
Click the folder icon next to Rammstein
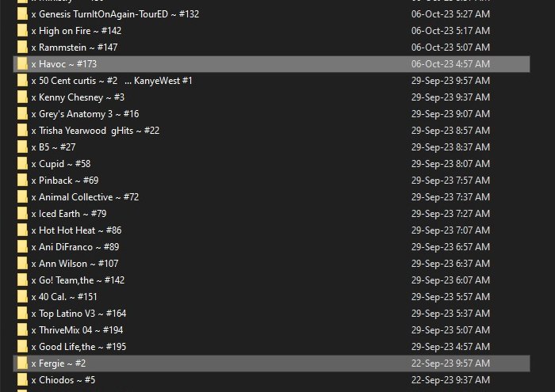point(22,48)
